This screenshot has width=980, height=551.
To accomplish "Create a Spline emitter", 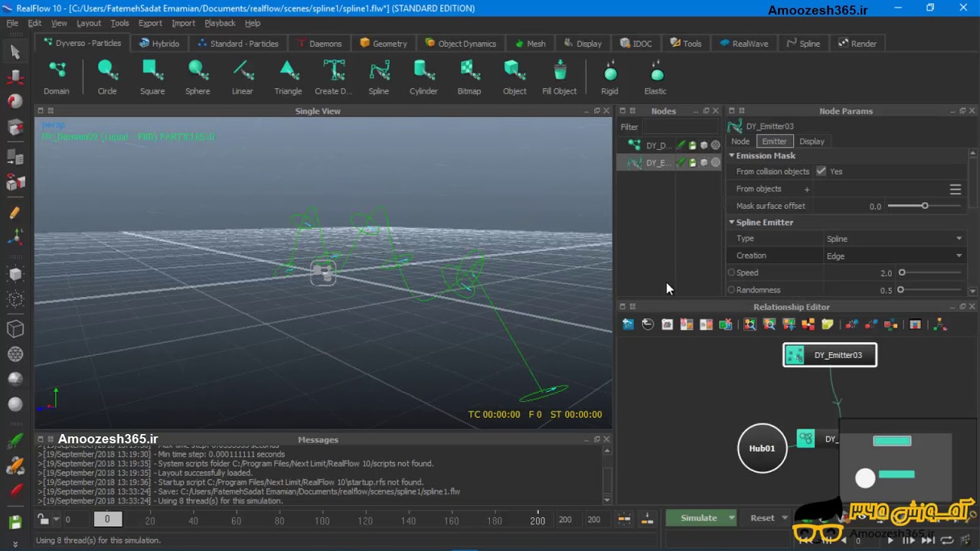I will tap(378, 77).
